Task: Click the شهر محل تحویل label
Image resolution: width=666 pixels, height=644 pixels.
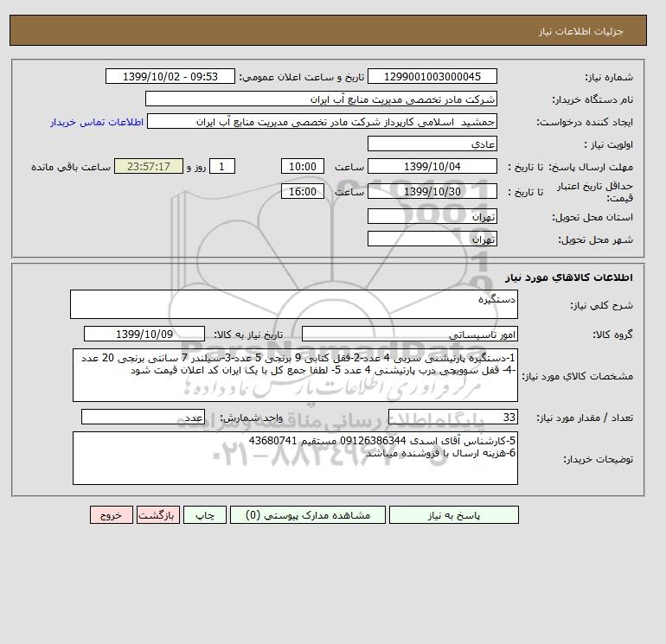Action: pos(595,239)
